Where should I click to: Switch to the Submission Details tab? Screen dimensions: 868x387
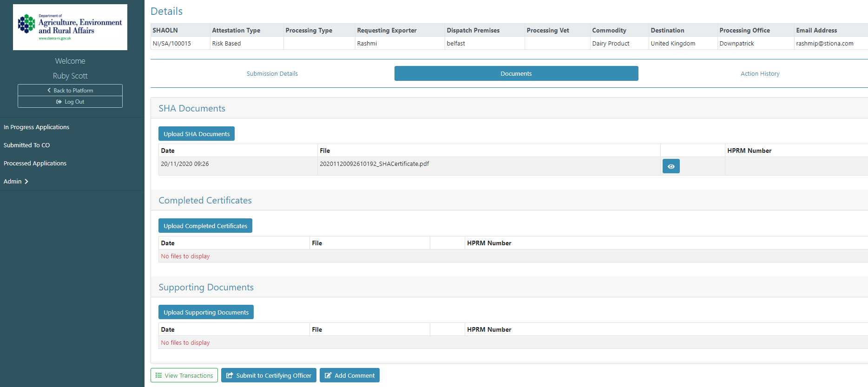(x=272, y=74)
